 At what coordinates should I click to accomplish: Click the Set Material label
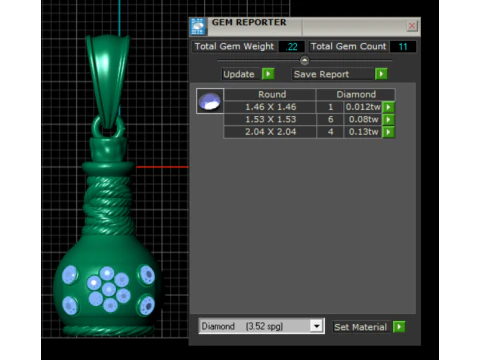[x=361, y=327]
